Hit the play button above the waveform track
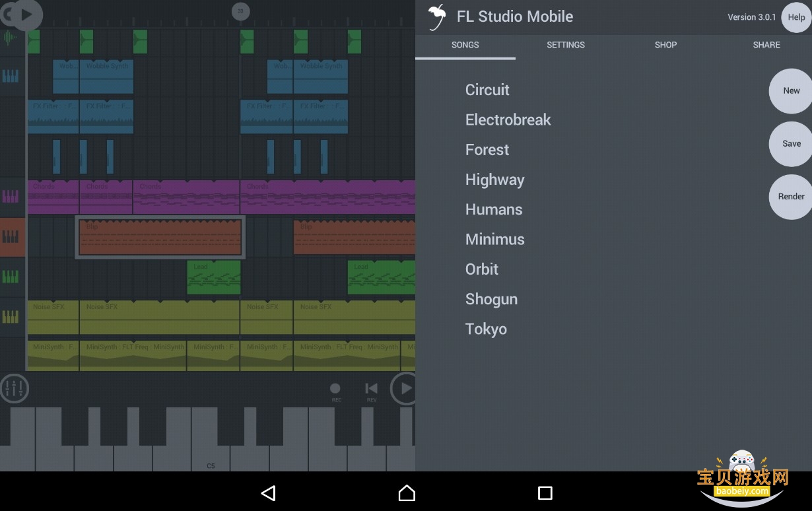812x511 pixels. pyautogui.click(x=25, y=15)
